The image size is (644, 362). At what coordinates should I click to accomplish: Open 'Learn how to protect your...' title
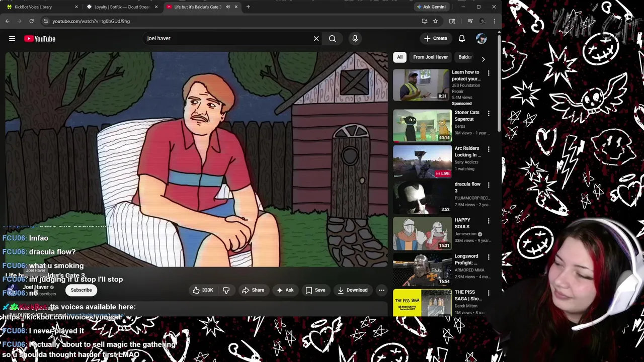466,75
